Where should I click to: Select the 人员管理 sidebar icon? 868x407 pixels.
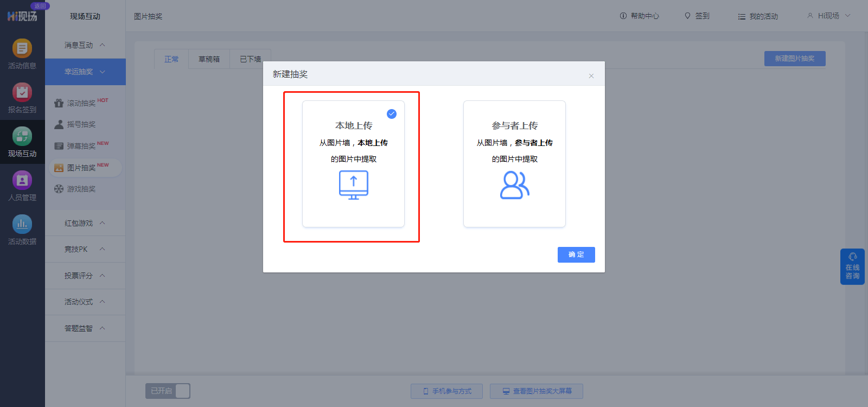[22, 180]
